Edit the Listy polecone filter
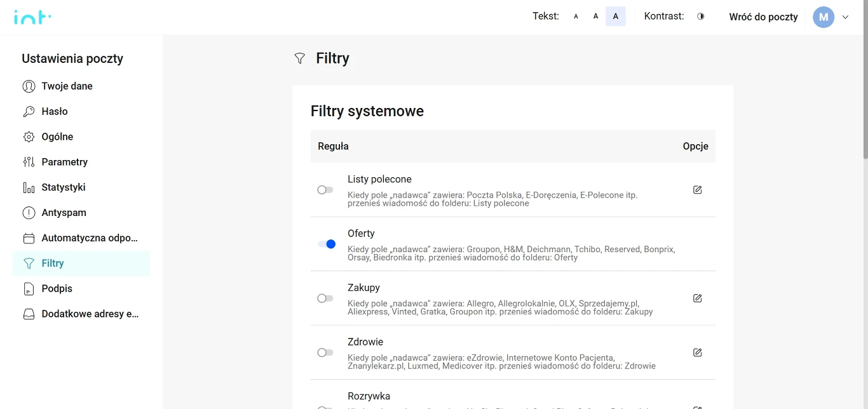This screenshot has width=868, height=409. point(697,190)
